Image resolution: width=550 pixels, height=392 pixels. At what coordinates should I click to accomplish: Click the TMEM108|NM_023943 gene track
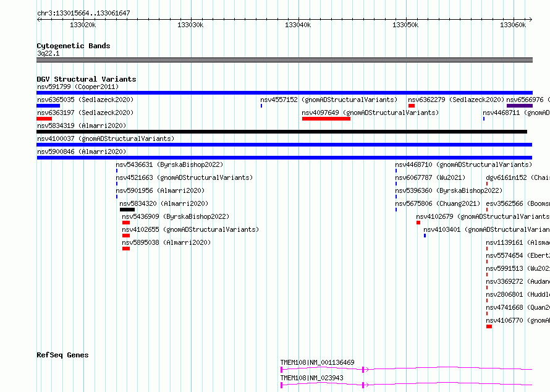[x=406, y=385]
